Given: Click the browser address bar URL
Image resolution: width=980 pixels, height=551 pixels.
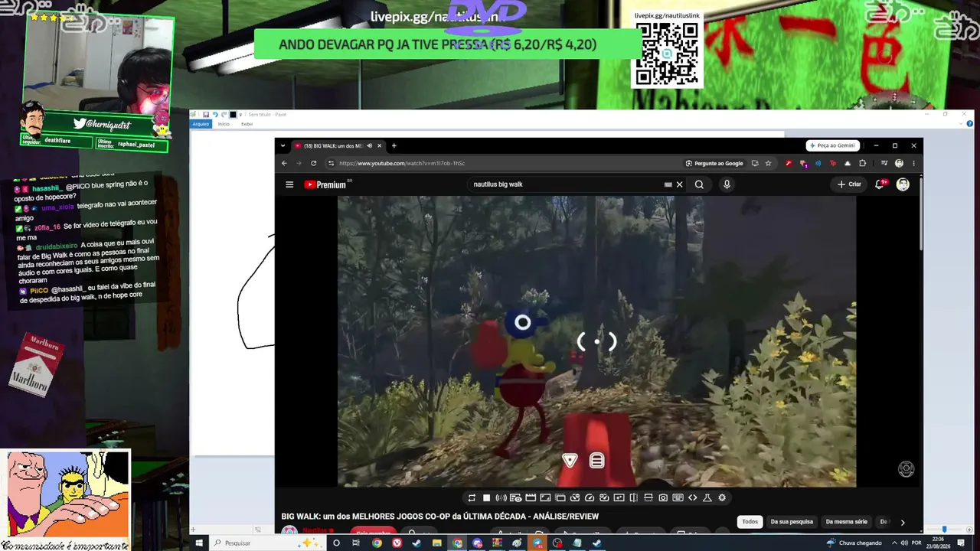Looking at the screenshot, I should pos(402,163).
